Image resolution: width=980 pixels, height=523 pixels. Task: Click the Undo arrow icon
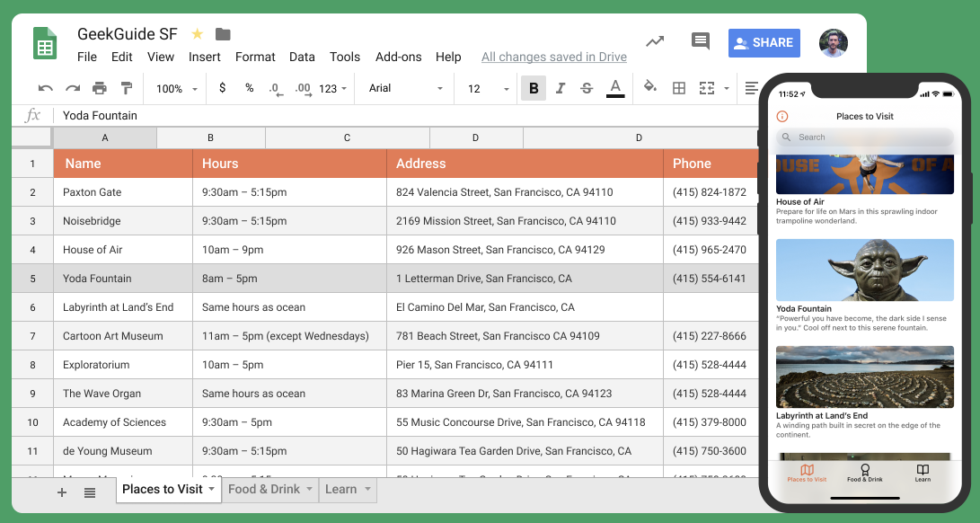click(45, 88)
